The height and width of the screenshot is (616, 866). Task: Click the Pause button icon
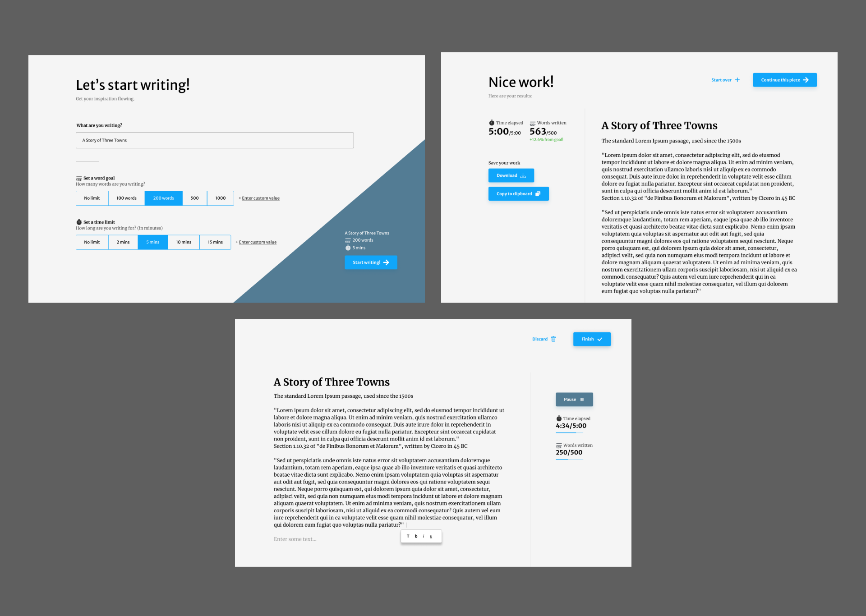pos(586,400)
